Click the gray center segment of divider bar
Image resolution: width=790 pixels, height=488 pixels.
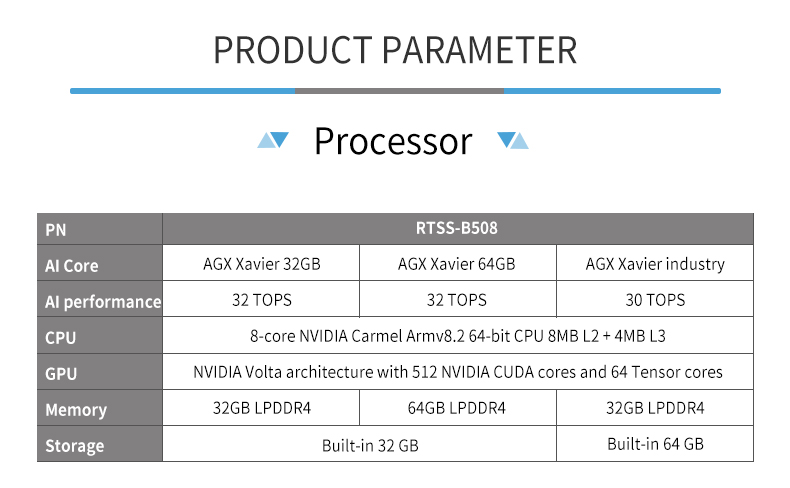399,91
